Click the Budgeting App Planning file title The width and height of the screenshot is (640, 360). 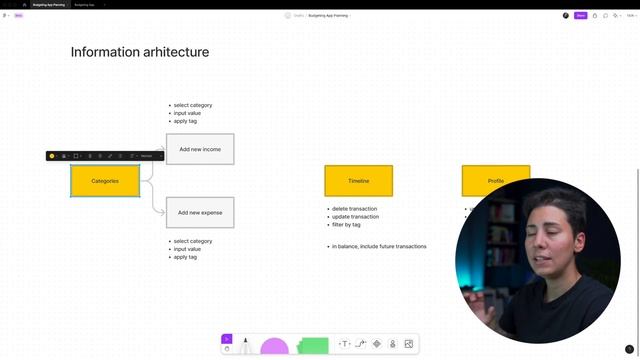(328, 16)
